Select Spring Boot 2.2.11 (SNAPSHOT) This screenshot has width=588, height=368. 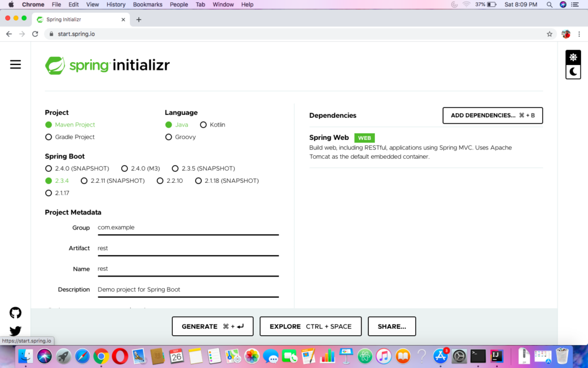113,181
